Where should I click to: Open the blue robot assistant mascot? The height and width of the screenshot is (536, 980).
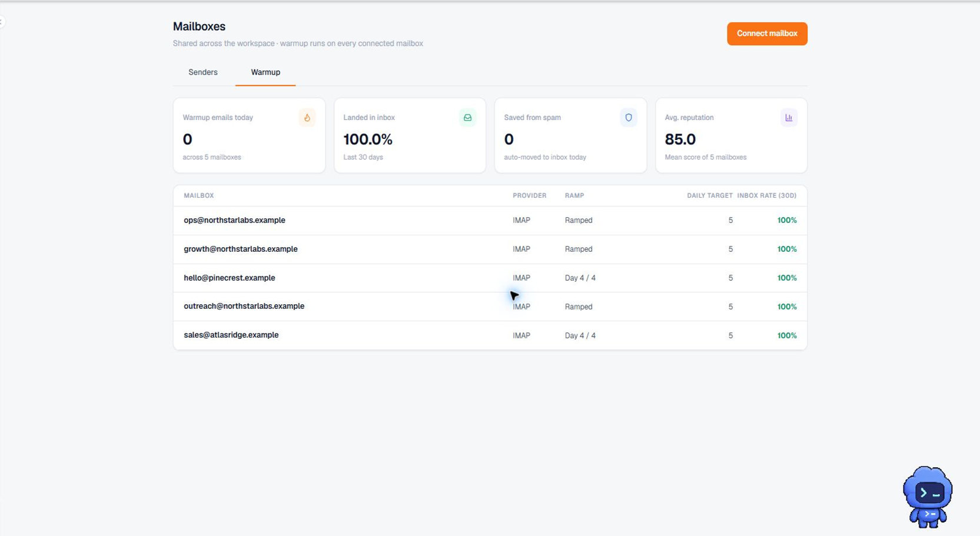coord(928,497)
